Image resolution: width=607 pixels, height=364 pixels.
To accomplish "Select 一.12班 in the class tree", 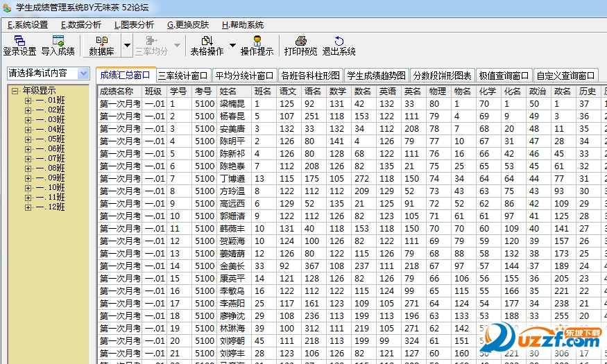I will point(51,207).
